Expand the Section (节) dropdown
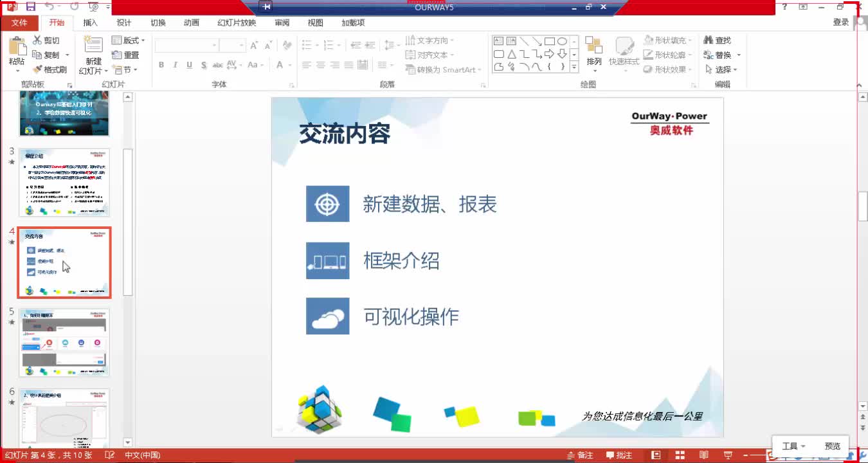Viewport: 868px width, 463px height. point(126,69)
